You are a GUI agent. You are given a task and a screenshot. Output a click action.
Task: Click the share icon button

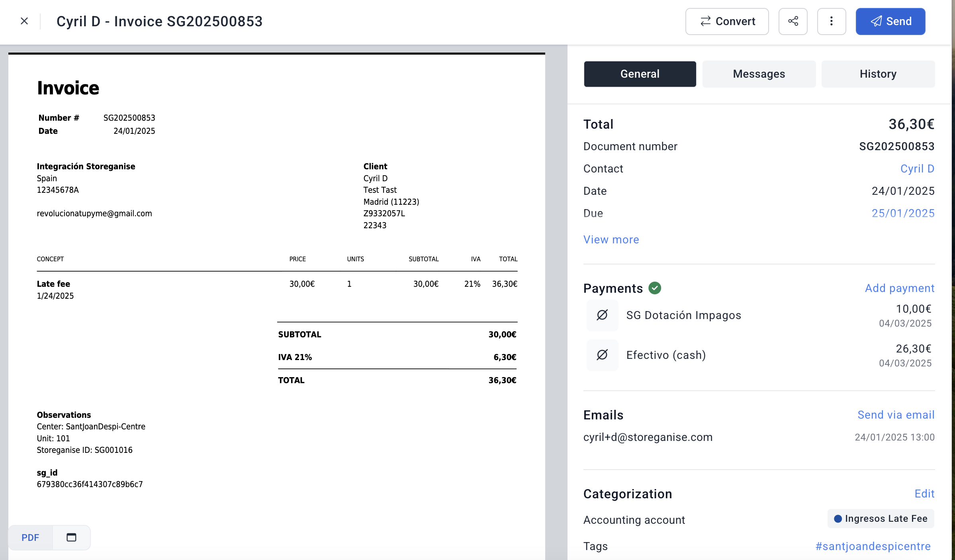793,21
